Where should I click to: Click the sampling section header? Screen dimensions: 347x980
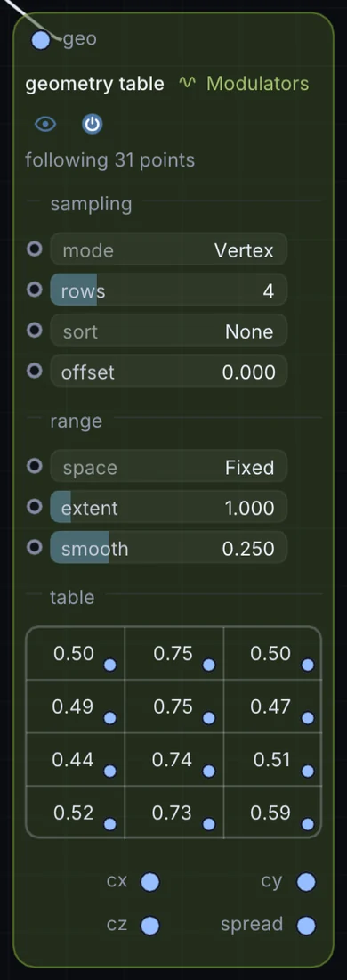tap(91, 205)
